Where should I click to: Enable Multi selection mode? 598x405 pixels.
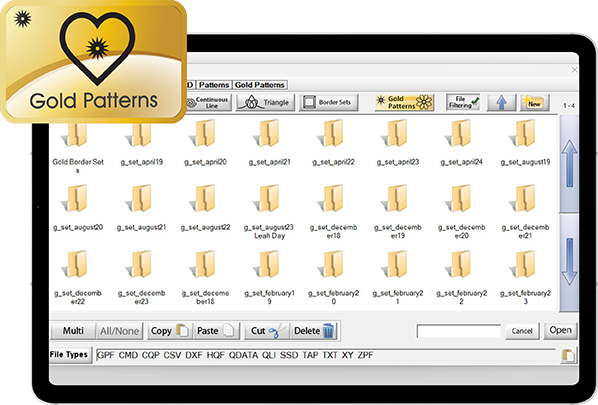tap(73, 331)
